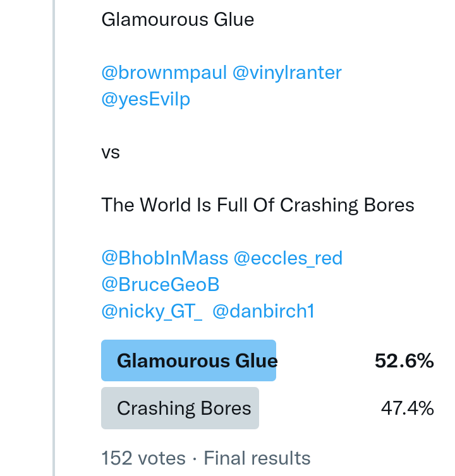Click the "vs" text in the tweet
455x476 pixels.
click(x=111, y=152)
